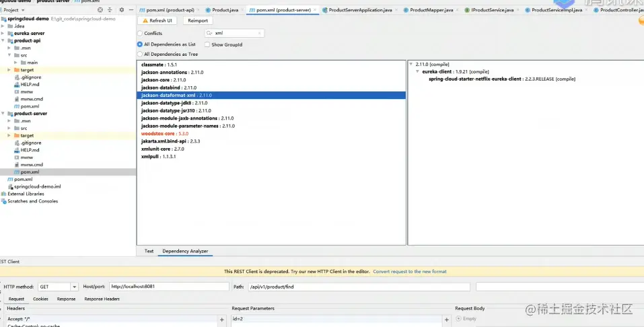Expand the .idea folder node
This screenshot has width=644, height=327.
(3, 26)
